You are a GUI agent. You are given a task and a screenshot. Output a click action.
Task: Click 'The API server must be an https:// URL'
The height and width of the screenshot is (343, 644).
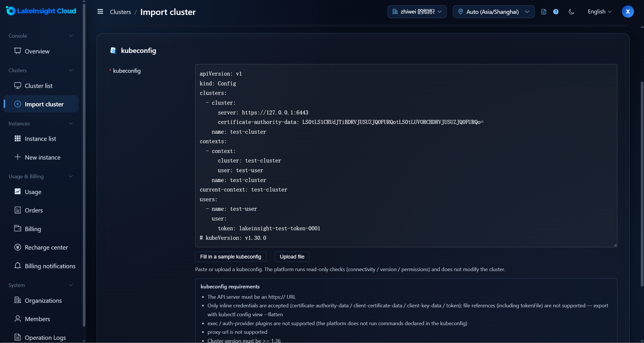252,297
